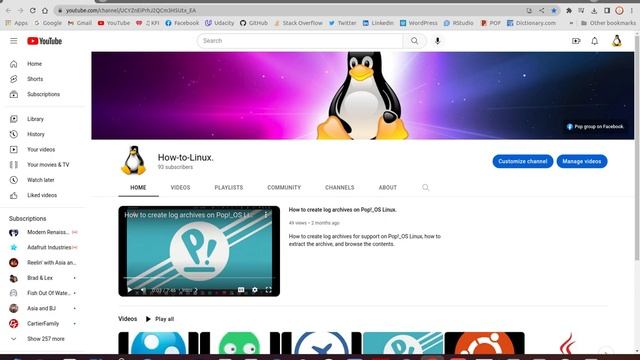Screen dimensions: 640x360
Task: Open Pop group on Facebook link
Action: [x=595, y=127]
